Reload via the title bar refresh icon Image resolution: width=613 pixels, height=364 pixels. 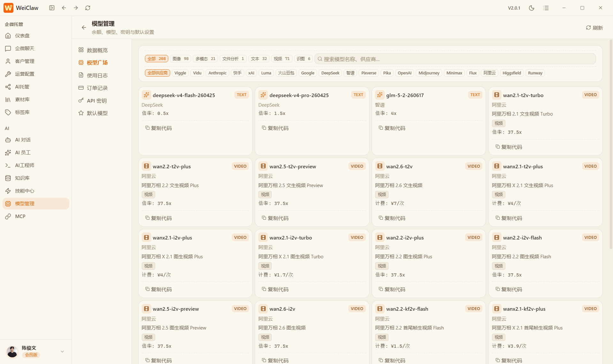[88, 8]
